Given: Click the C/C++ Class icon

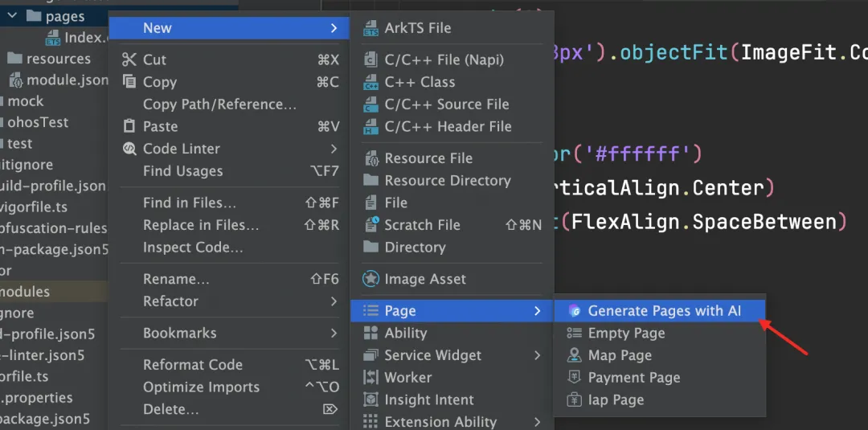Looking at the screenshot, I should [x=371, y=82].
